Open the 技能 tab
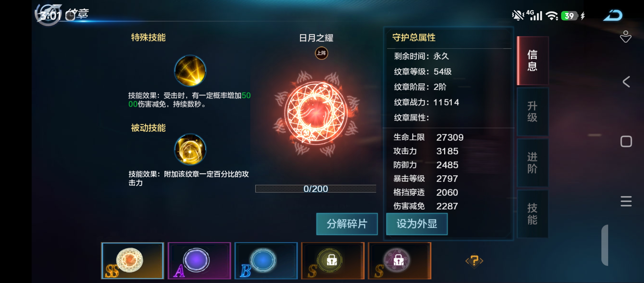The width and height of the screenshot is (644, 283). pyautogui.click(x=532, y=214)
